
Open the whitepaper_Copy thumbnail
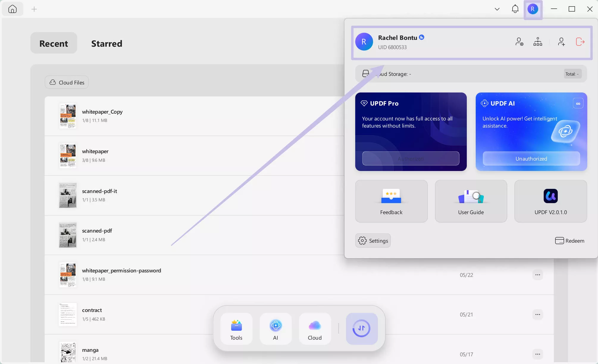68,116
